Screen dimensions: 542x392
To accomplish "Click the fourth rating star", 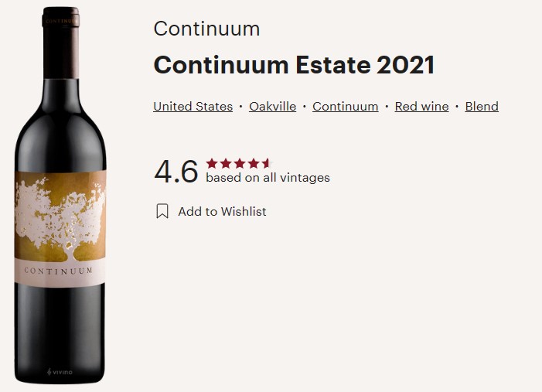I will point(253,163).
